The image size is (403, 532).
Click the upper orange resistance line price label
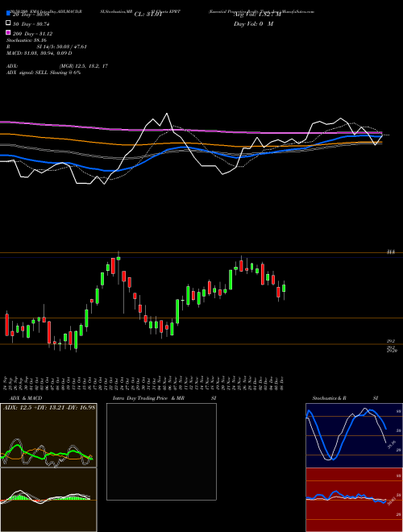pyautogui.click(x=391, y=253)
